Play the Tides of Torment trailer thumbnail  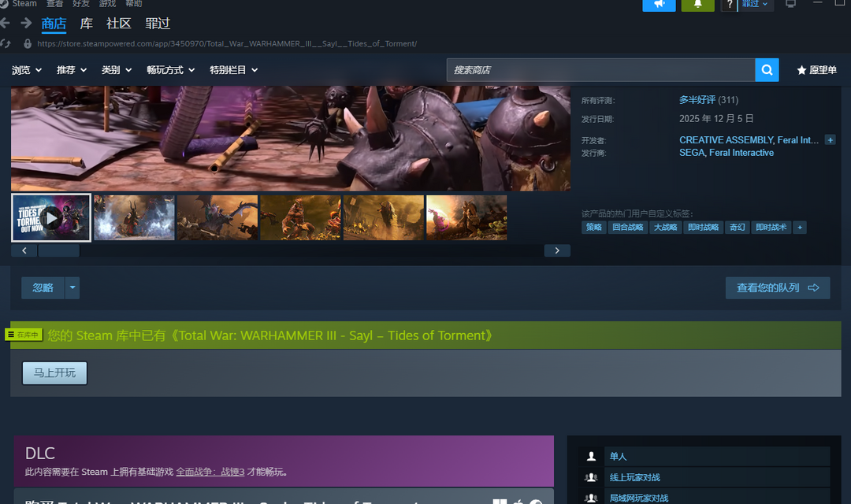coord(51,217)
